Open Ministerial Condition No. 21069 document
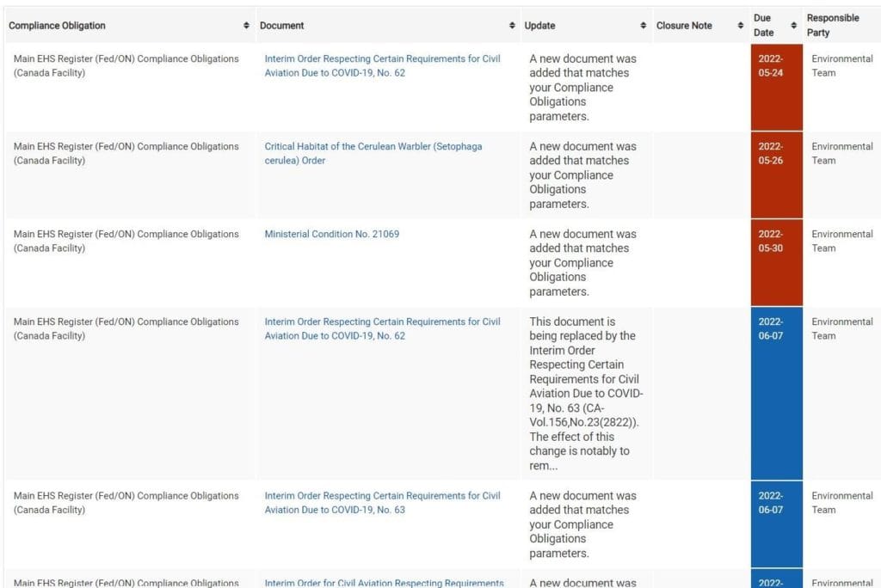This screenshot has width=881, height=588. click(331, 234)
